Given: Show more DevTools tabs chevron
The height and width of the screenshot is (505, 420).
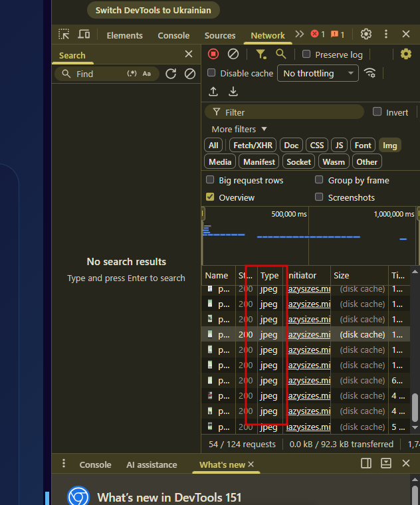Looking at the screenshot, I should click(x=300, y=34).
